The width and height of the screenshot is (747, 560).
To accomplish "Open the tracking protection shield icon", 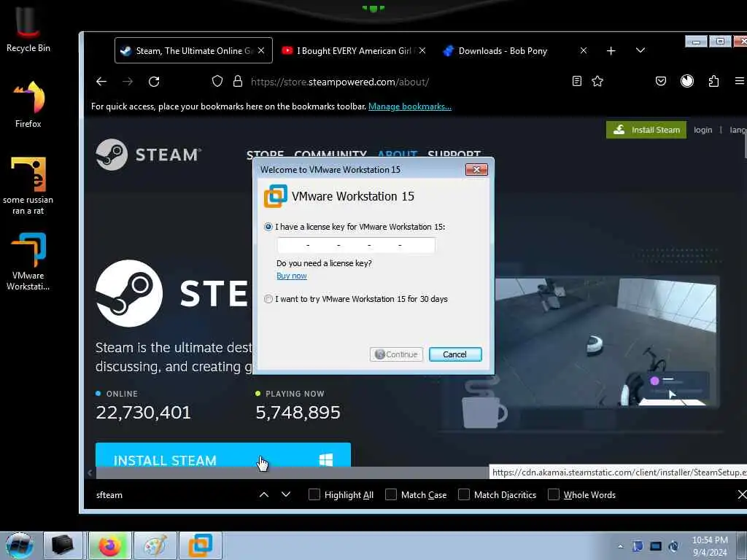I will click(x=217, y=82).
